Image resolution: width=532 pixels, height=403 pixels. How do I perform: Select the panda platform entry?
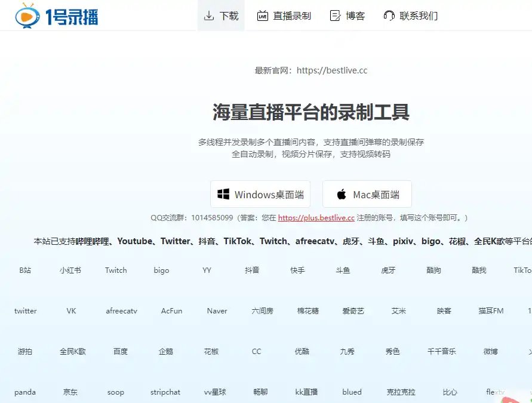[25, 392]
